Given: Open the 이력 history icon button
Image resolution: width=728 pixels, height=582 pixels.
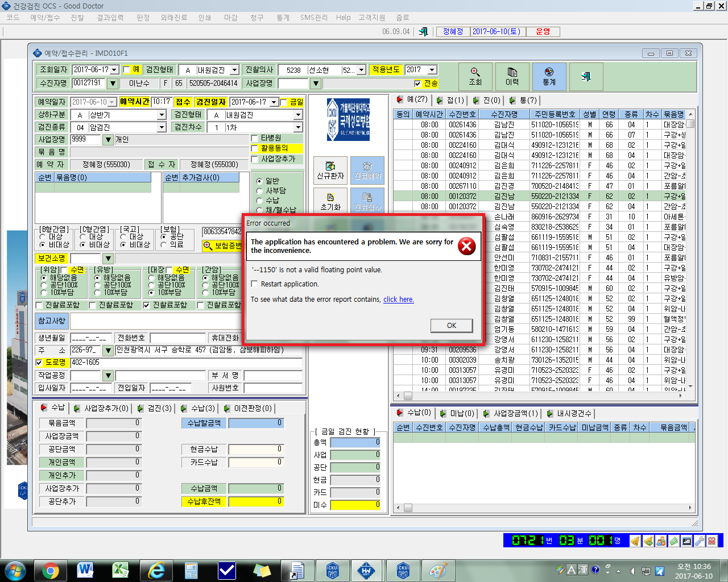Looking at the screenshot, I should tap(512, 76).
